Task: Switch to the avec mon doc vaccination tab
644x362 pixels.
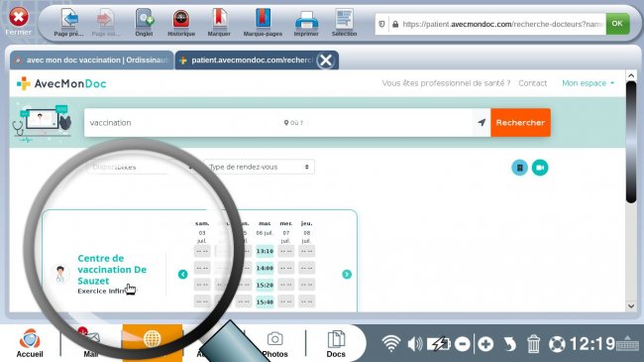Action: [x=91, y=60]
